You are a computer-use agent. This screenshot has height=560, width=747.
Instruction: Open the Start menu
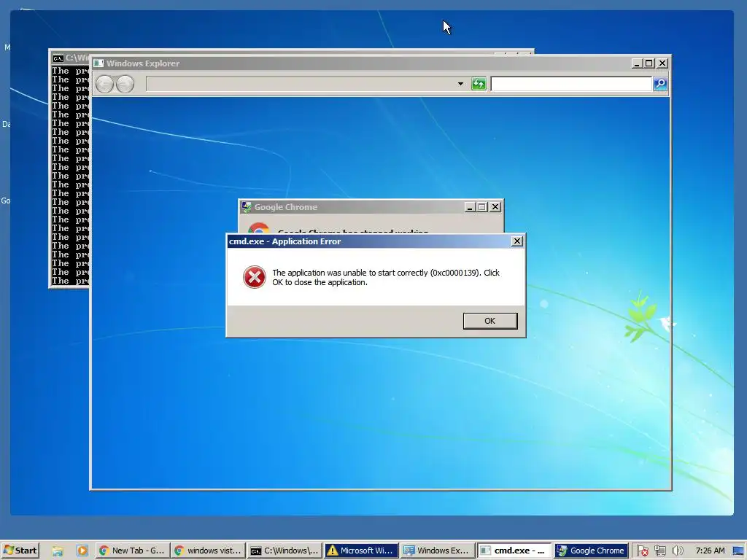20,551
